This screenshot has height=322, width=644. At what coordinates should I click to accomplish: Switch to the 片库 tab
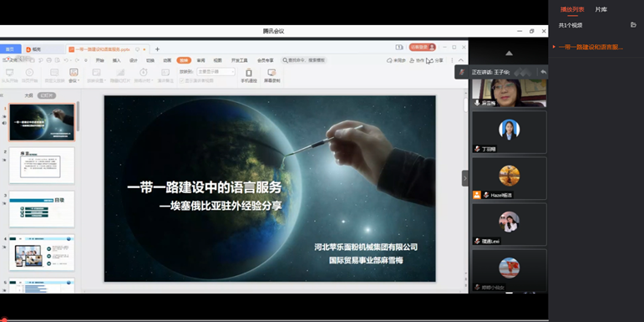point(601,9)
